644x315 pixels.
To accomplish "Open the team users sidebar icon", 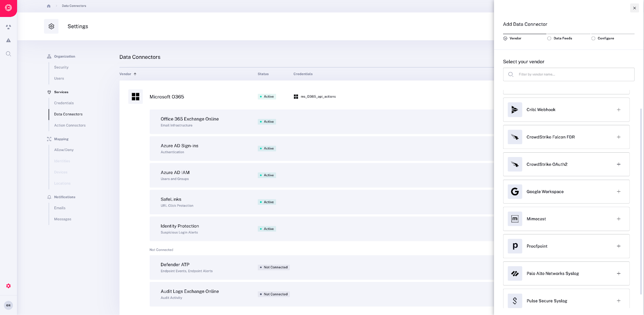I will click(8, 27).
